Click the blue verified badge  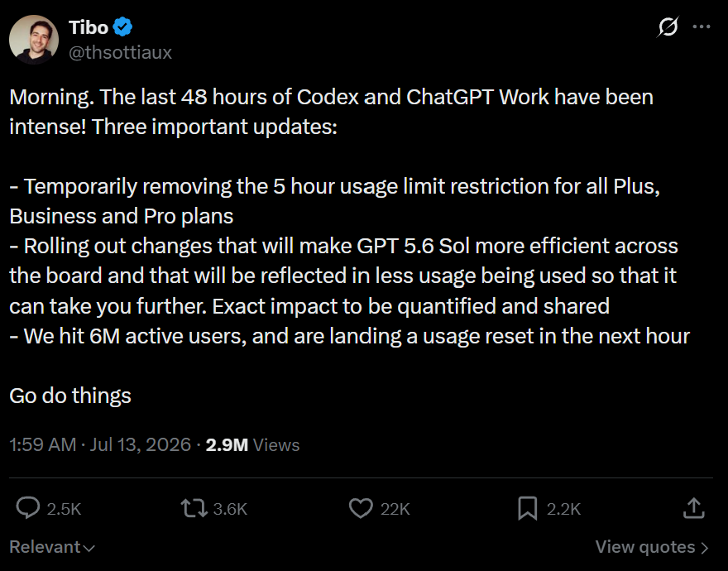[x=122, y=27]
